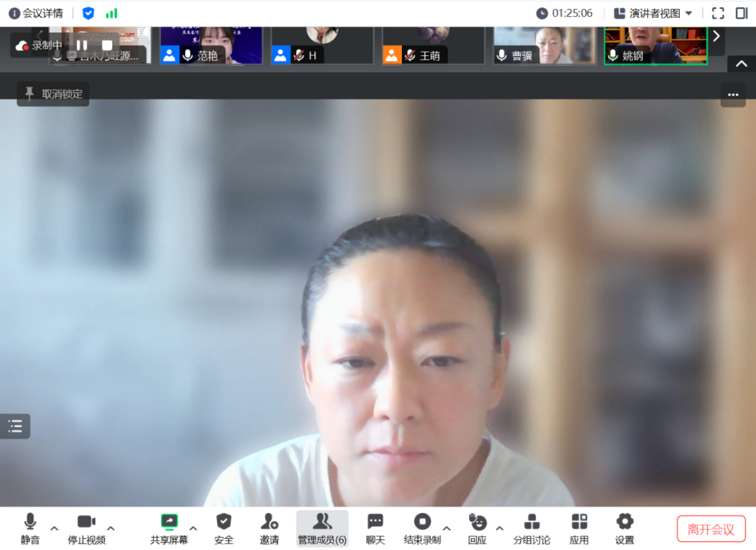The width and height of the screenshot is (756, 550).
Task: Select 王萌 participant thumbnail
Action: coord(433,45)
